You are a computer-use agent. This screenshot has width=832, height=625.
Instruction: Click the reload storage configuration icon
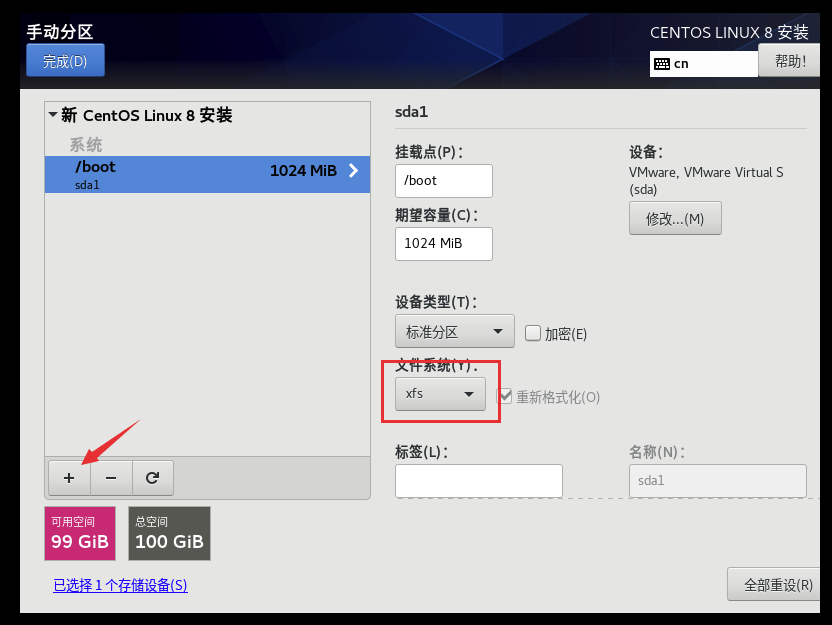[153, 478]
